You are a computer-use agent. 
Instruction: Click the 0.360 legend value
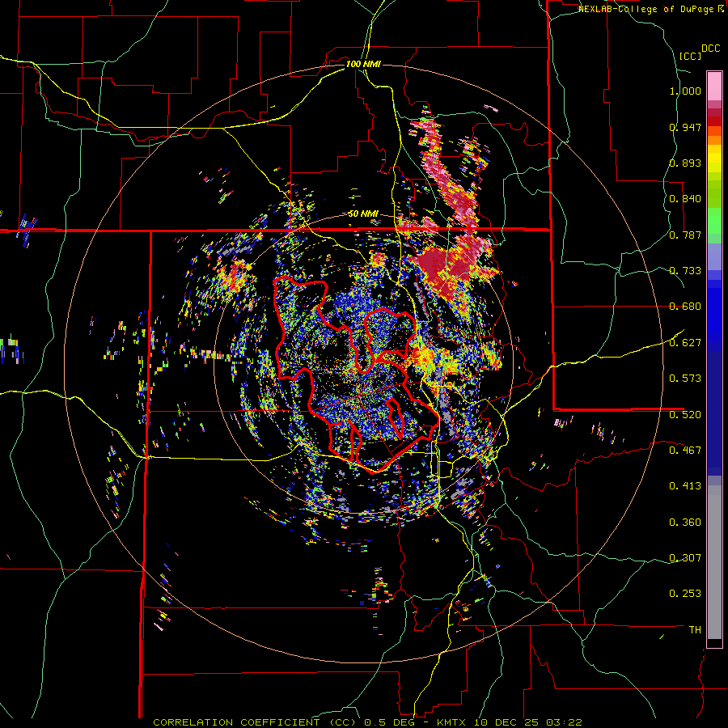point(685,523)
